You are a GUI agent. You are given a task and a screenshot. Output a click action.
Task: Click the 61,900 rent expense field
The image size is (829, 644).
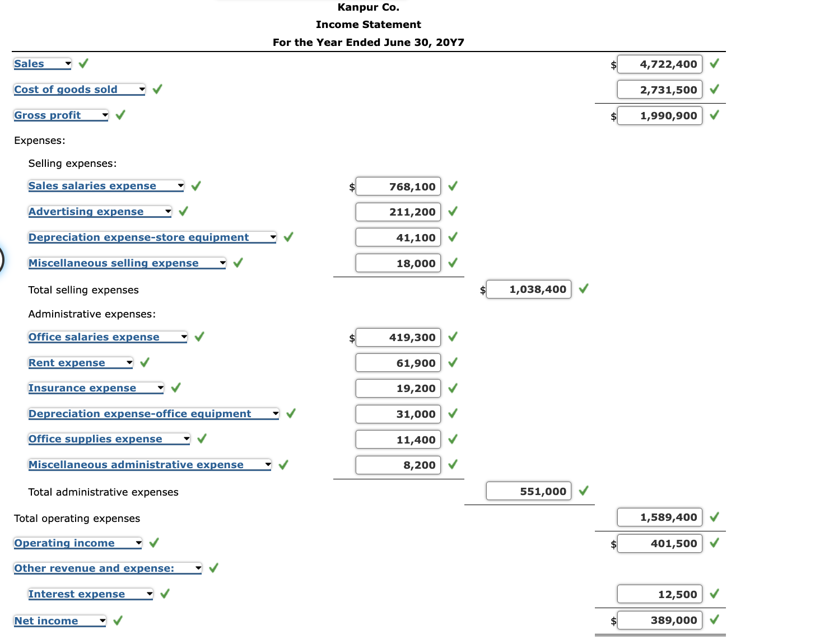click(398, 363)
